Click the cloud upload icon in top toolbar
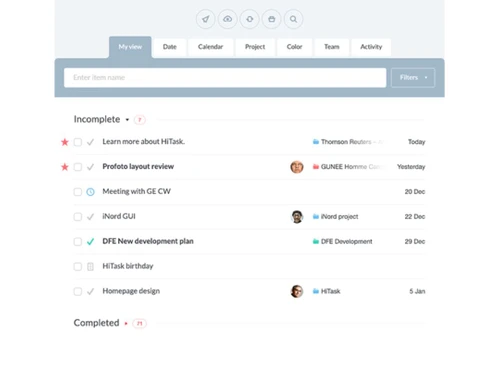 pyautogui.click(x=228, y=19)
